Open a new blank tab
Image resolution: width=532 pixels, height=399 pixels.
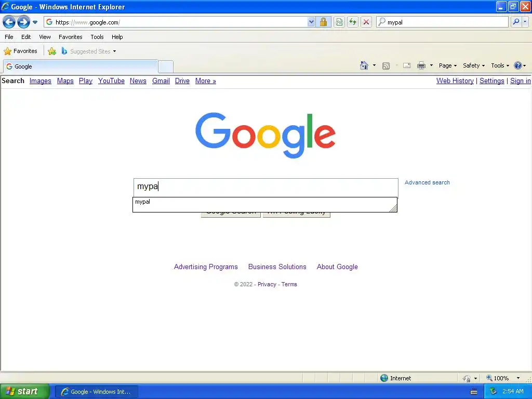166,66
